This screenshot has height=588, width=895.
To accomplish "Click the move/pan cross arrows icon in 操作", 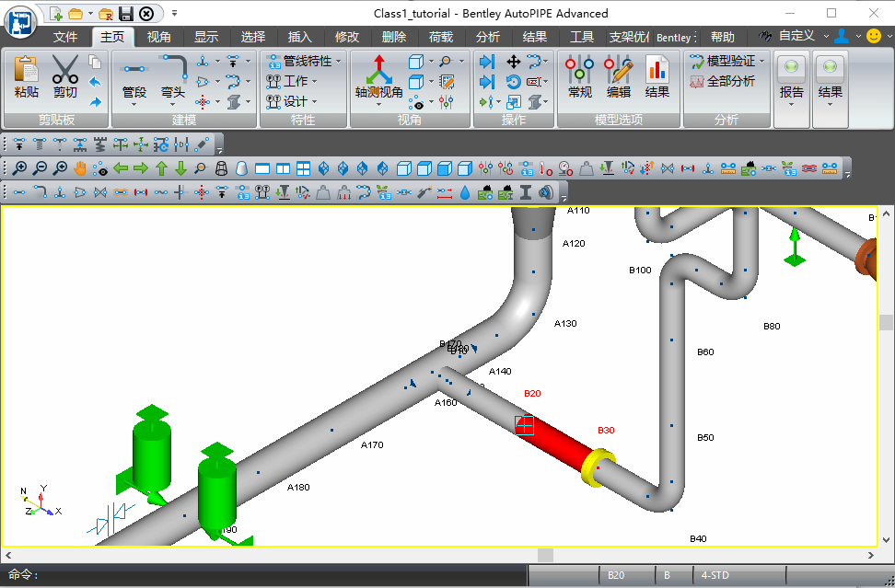I will coord(513,62).
